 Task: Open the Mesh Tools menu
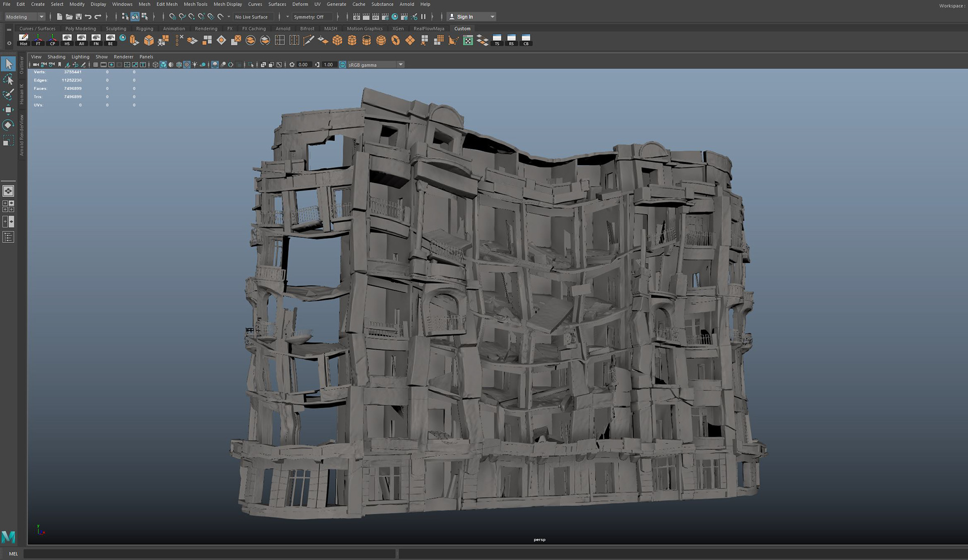tap(196, 4)
